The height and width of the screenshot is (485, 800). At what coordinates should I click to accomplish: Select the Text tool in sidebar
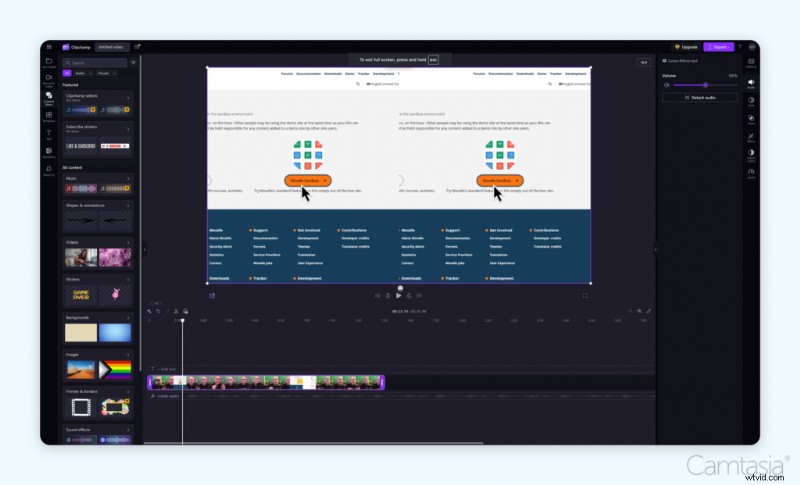[x=49, y=134]
